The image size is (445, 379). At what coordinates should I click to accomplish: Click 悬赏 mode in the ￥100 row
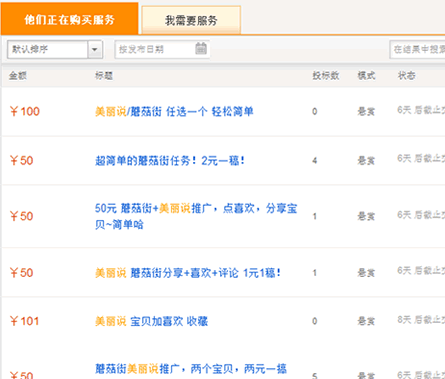[366, 111]
